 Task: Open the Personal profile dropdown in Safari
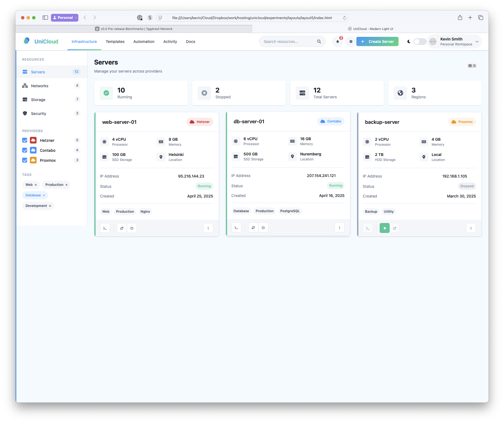click(x=65, y=18)
